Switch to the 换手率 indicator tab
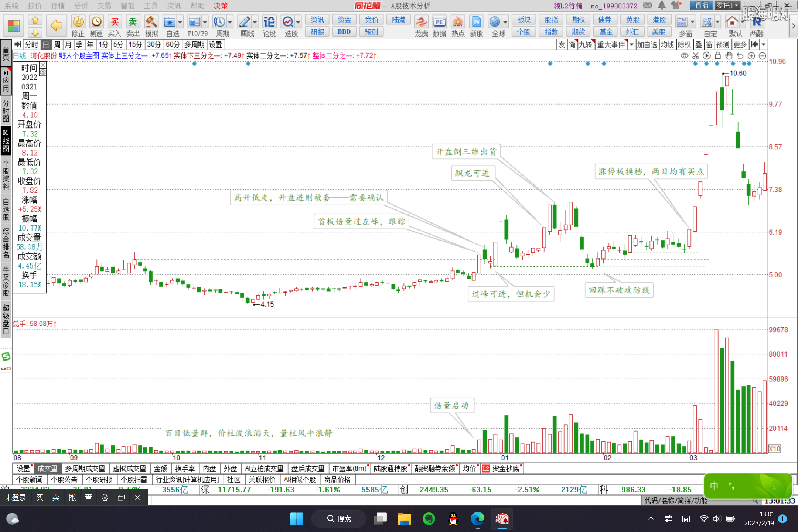 coord(185,468)
